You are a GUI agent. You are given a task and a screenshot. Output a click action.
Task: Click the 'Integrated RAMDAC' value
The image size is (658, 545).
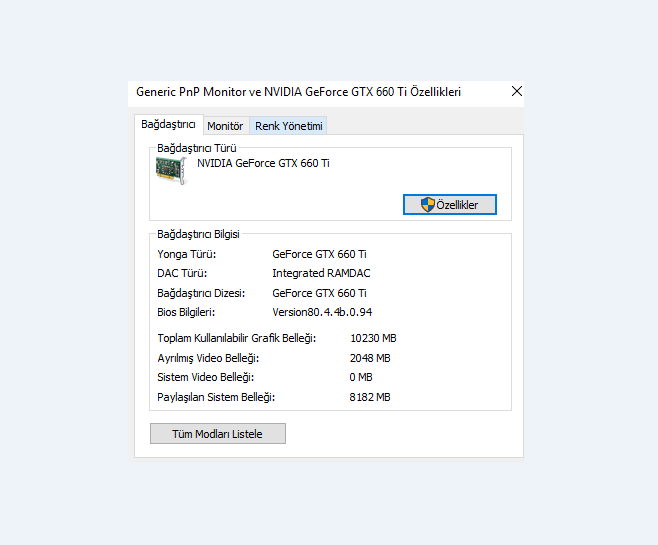click(321, 274)
